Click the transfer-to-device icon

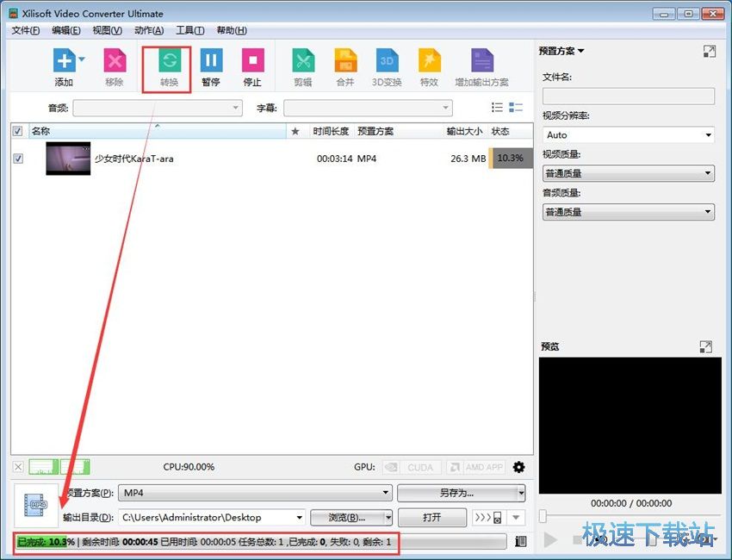[x=487, y=518]
